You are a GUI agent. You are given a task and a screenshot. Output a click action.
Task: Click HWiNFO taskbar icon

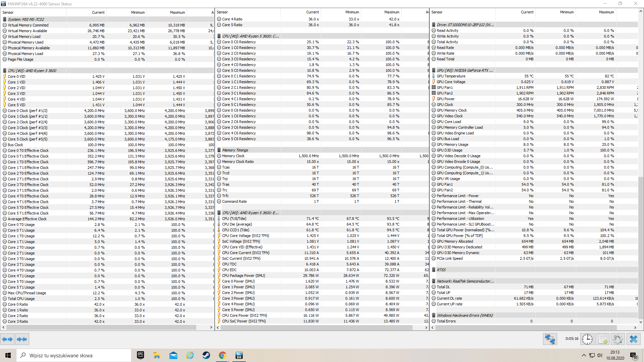[x=239, y=355]
